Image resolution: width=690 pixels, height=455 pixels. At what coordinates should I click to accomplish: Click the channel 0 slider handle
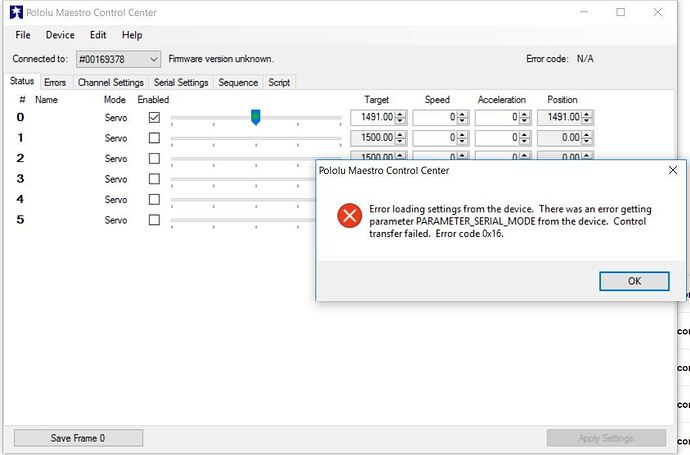click(255, 117)
